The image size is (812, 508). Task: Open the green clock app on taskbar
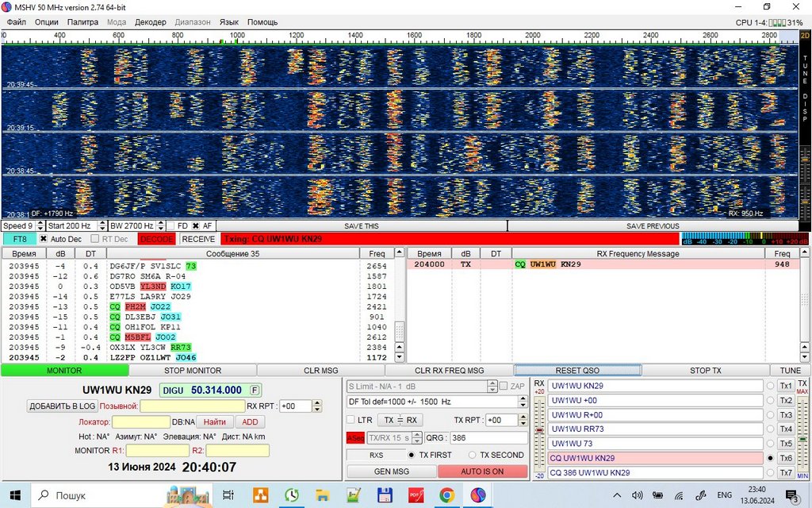(292, 495)
